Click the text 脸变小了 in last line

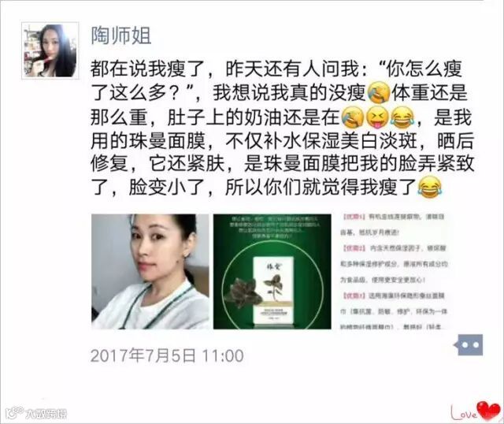pos(167,188)
